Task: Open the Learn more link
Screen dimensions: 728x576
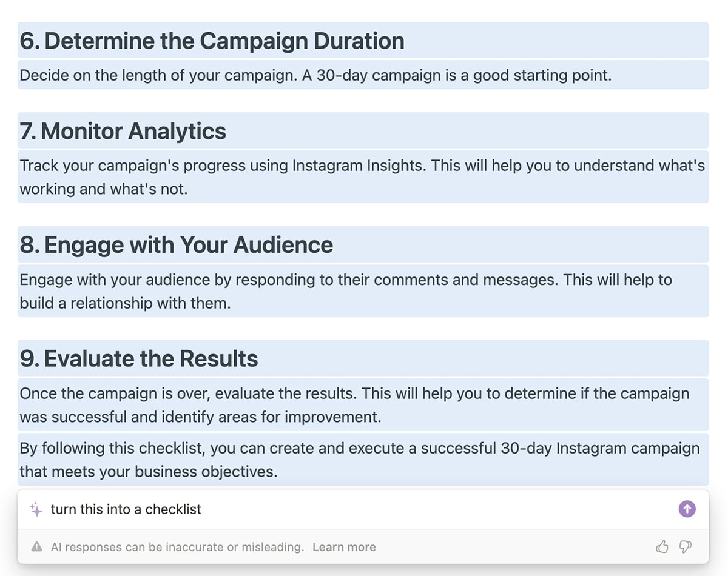Action: [344, 547]
